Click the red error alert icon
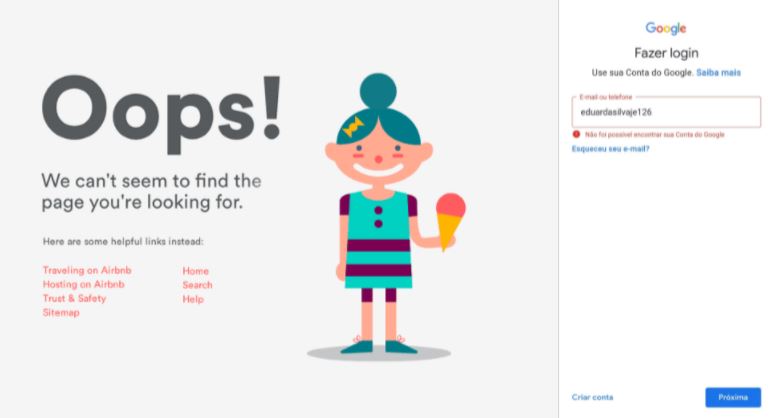 [576, 134]
